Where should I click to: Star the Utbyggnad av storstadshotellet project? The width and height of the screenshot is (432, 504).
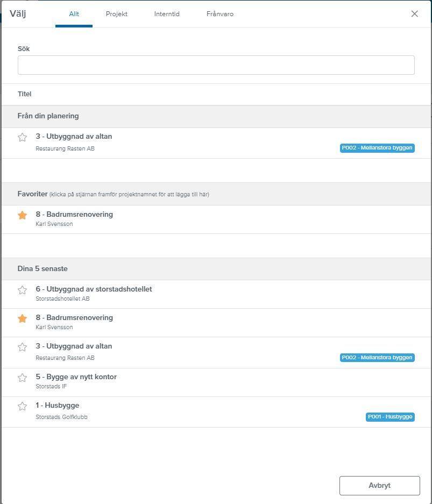(22, 290)
